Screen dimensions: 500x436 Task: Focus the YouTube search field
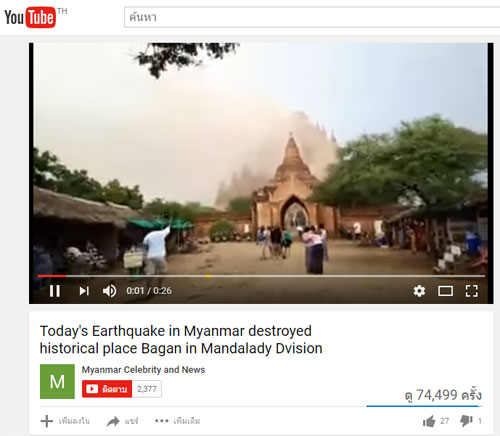312,17
